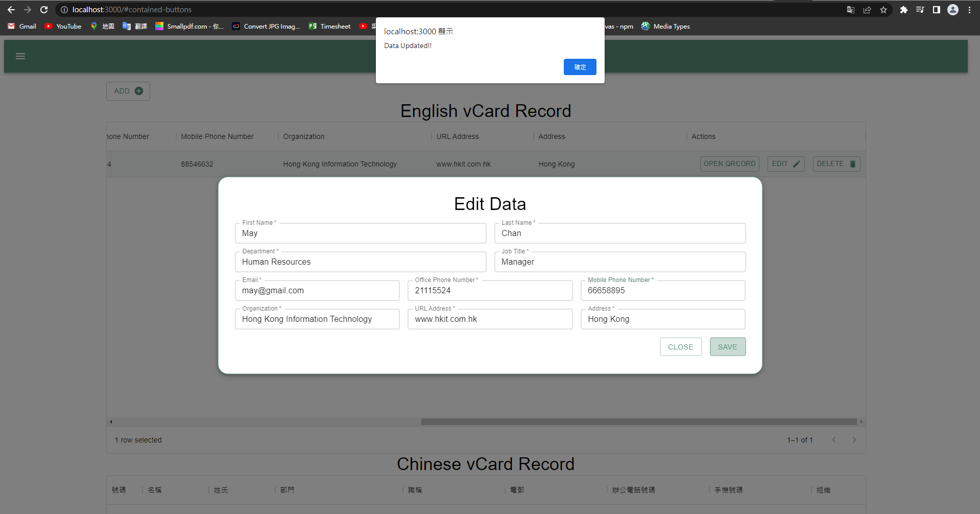
Task: Open the Gmail bookmark
Action: point(22,26)
